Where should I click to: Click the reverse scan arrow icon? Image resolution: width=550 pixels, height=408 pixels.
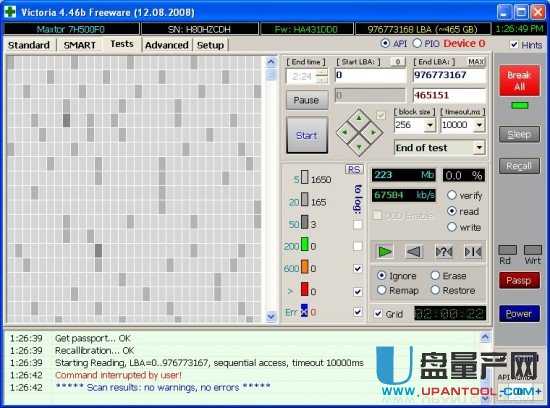coord(414,251)
